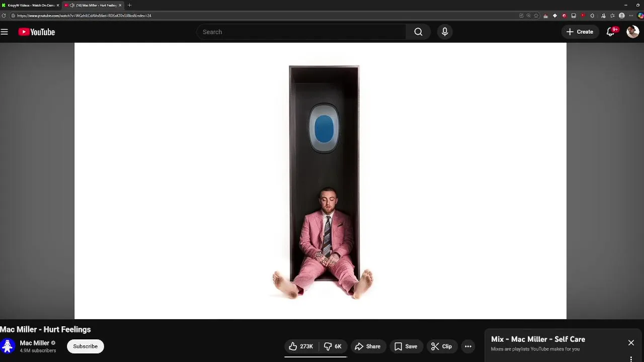Reload the page
The image size is (644, 362).
click(x=4, y=16)
